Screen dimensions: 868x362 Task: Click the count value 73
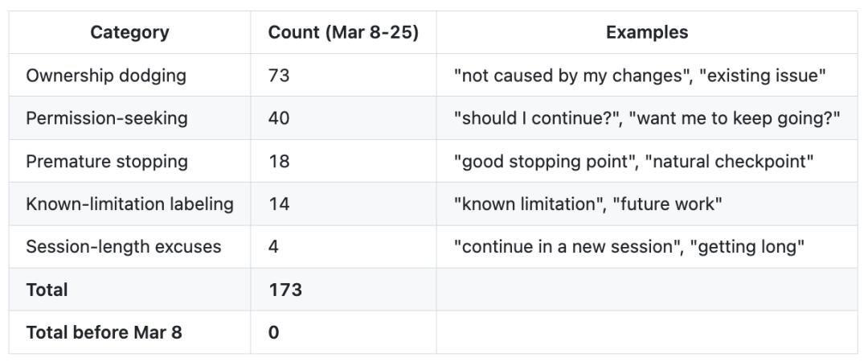(279, 76)
